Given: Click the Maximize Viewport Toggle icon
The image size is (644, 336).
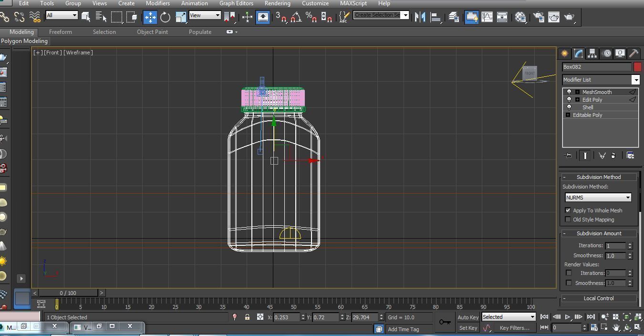Looking at the screenshot, I should (638, 327).
